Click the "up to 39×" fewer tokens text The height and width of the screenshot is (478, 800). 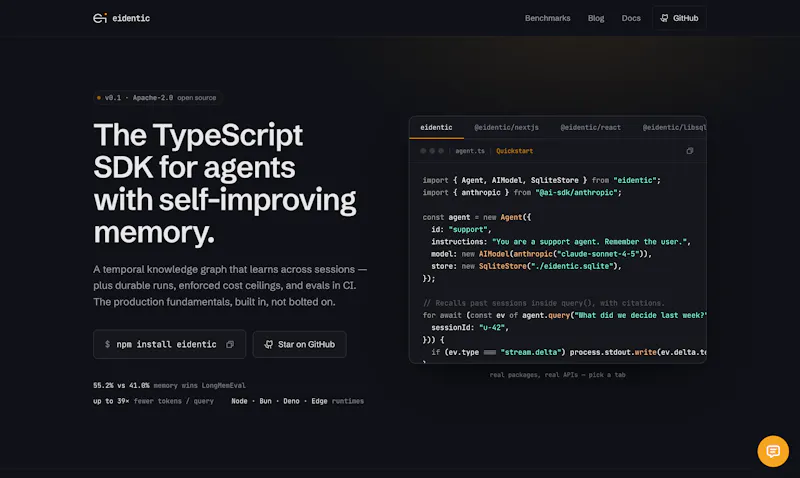pyautogui.click(x=111, y=401)
